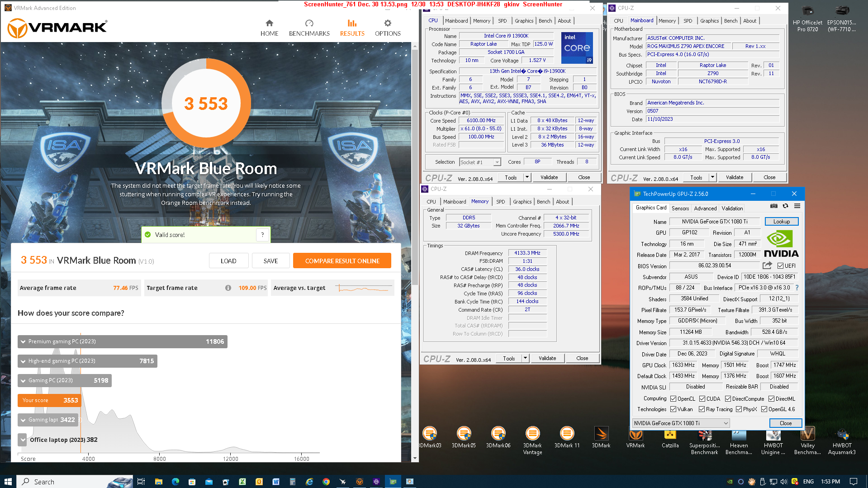Viewport: 868px width, 488px height.
Task: Open VRMark OPTIONS gear
Action: click(x=388, y=28)
